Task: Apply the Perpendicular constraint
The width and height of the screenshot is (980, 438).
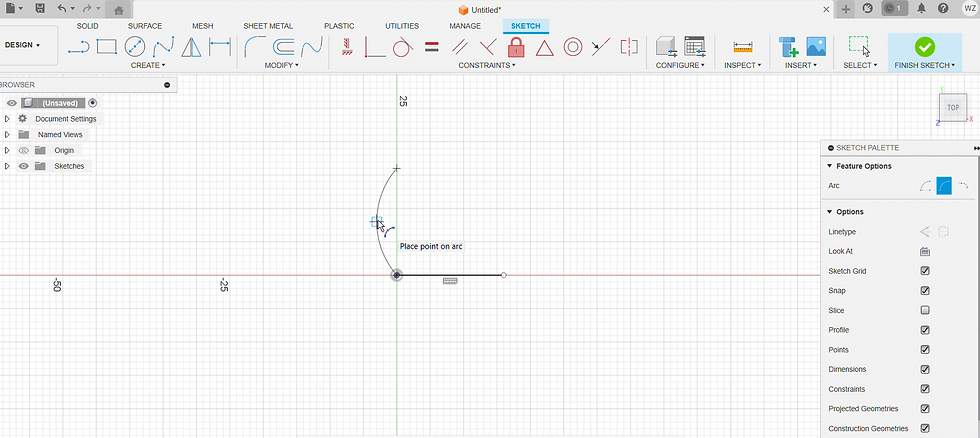Action: tap(488, 47)
